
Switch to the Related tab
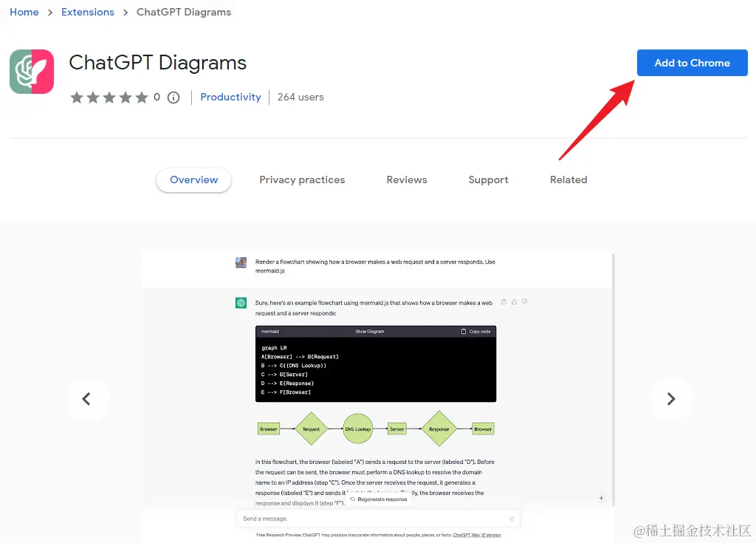click(x=568, y=180)
